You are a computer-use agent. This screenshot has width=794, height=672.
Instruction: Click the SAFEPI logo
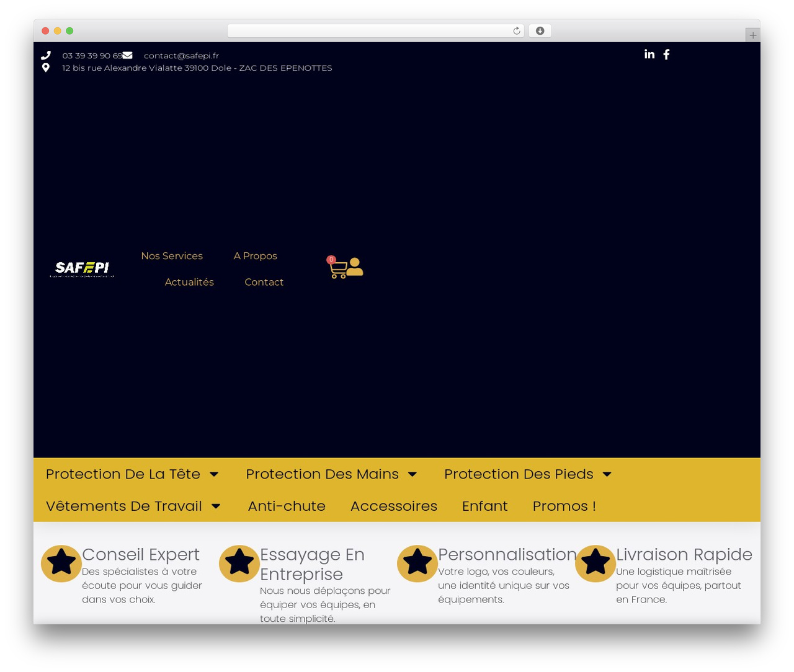click(82, 269)
